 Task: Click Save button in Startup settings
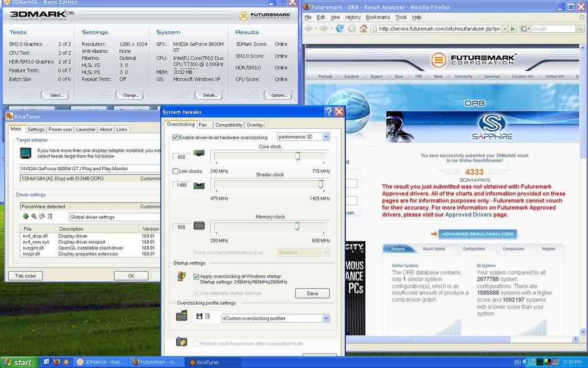(x=312, y=293)
